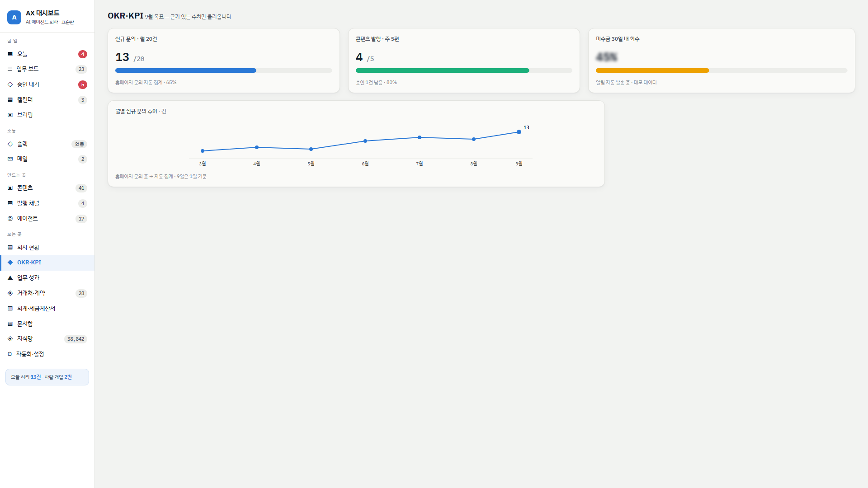Click 홈페이지 문의 자동 집계 · 65% text
This screenshot has height=488, width=868.
[146, 83]
